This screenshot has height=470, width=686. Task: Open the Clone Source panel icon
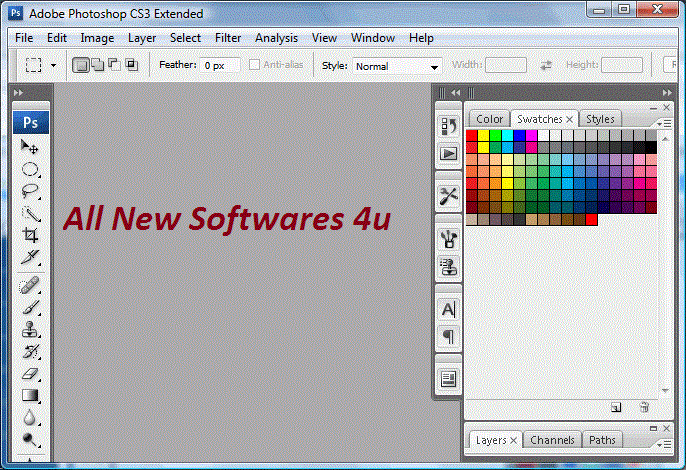click(x=448, y=267)
